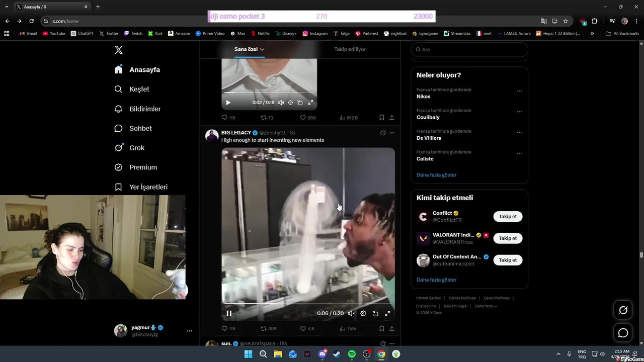Open YouTube bookmark
This screenshot has width=644, height=362.
pyautogui.click(x=54, y=34)
